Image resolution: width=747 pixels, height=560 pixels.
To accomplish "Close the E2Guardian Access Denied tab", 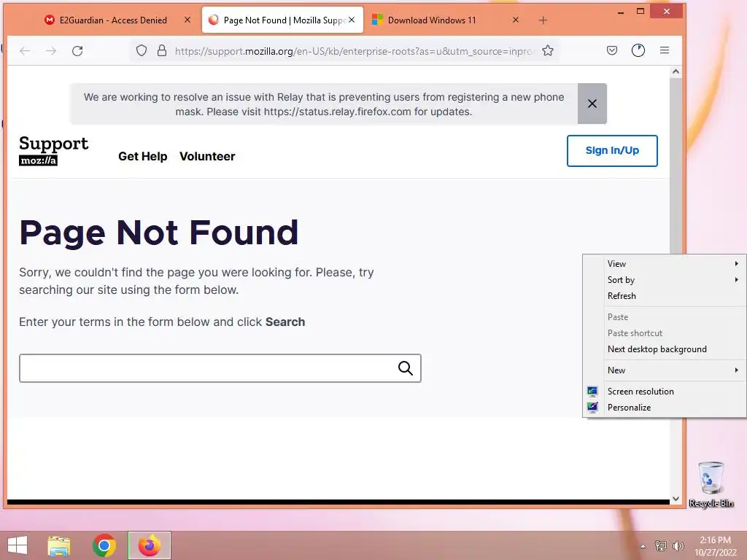I will point(187,20).
